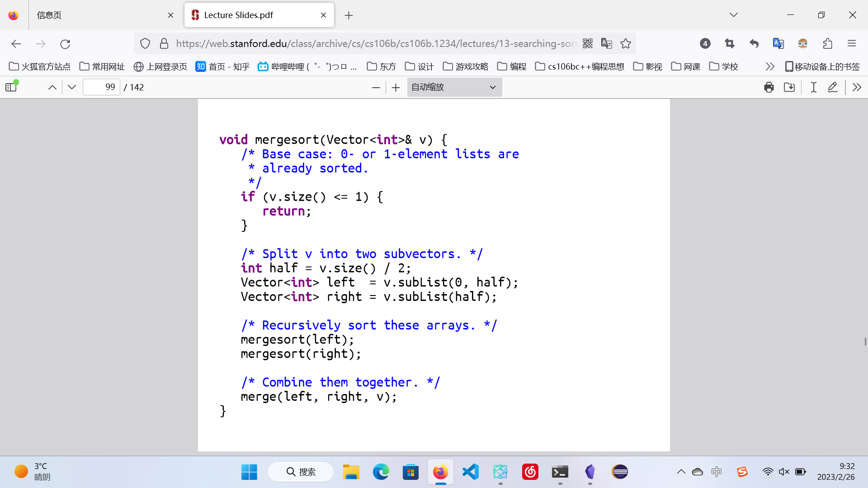Select the Lecture Slides.pdf tab

[x=259, y=15]
